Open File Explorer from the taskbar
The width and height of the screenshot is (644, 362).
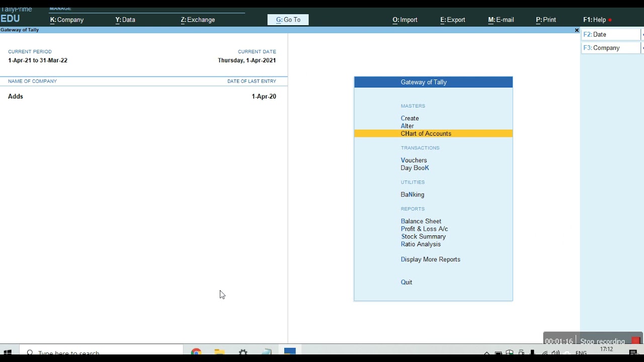pyautogui.click(x=219, y=352)
